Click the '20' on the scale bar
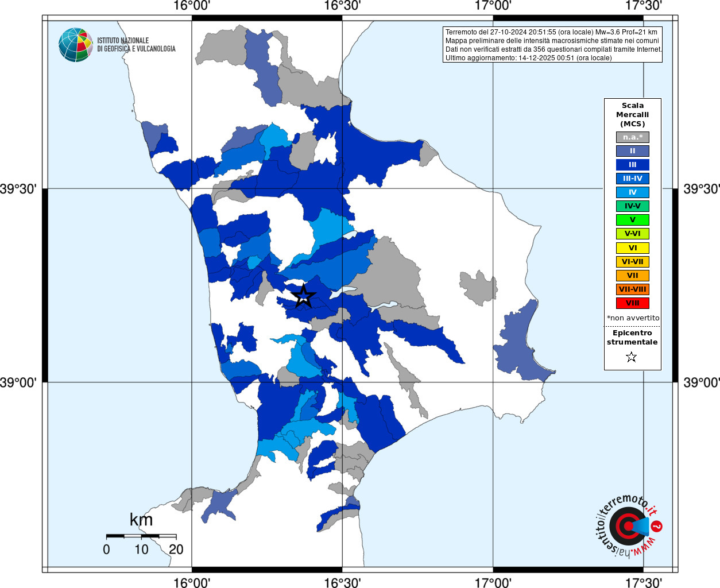The width and height of the screenshot is (720, 588). (x=176, y=549)
